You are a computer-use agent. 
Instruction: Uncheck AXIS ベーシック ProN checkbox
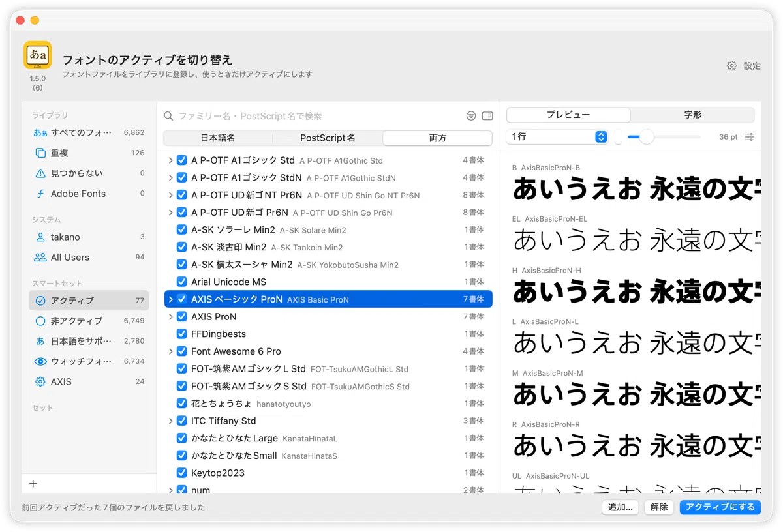[182, 299]
